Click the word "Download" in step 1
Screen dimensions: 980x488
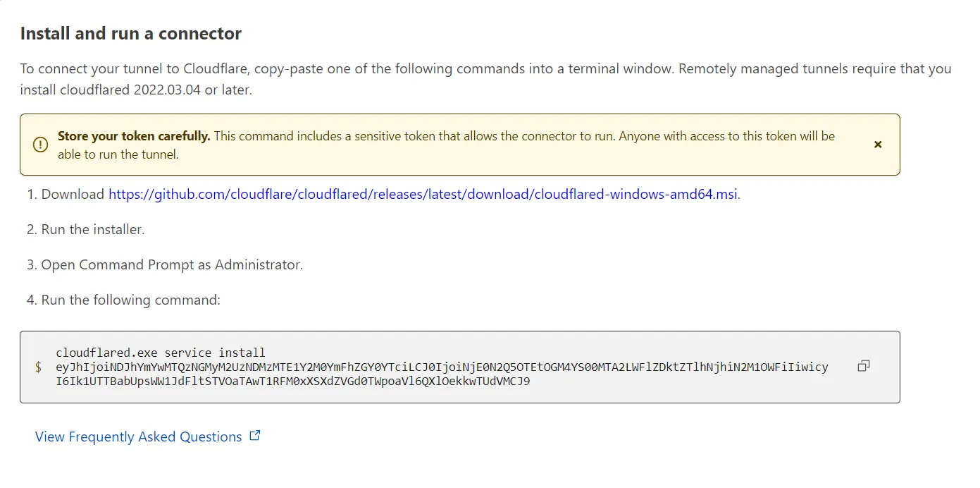73,194
